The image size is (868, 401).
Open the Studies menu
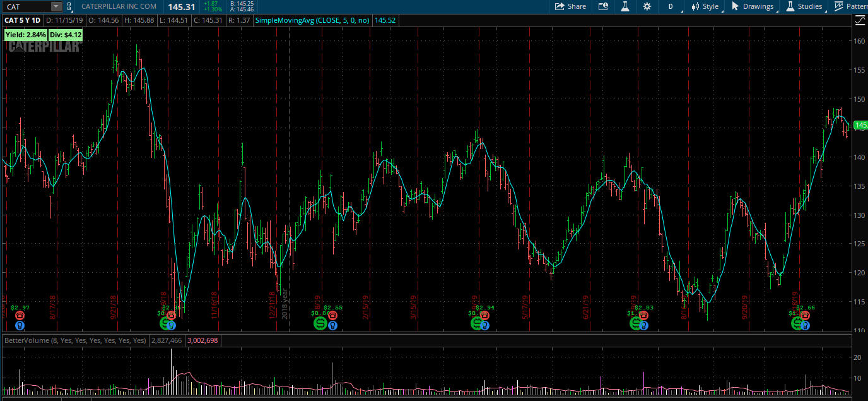pos(804,6)
